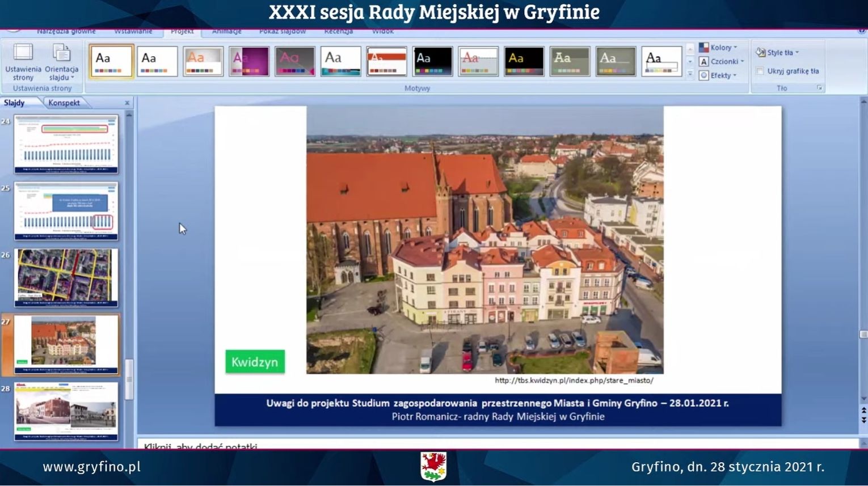Screen dimensions: 868x486
Task: Expand the Efekty dropdown
Action: (718, 75)
